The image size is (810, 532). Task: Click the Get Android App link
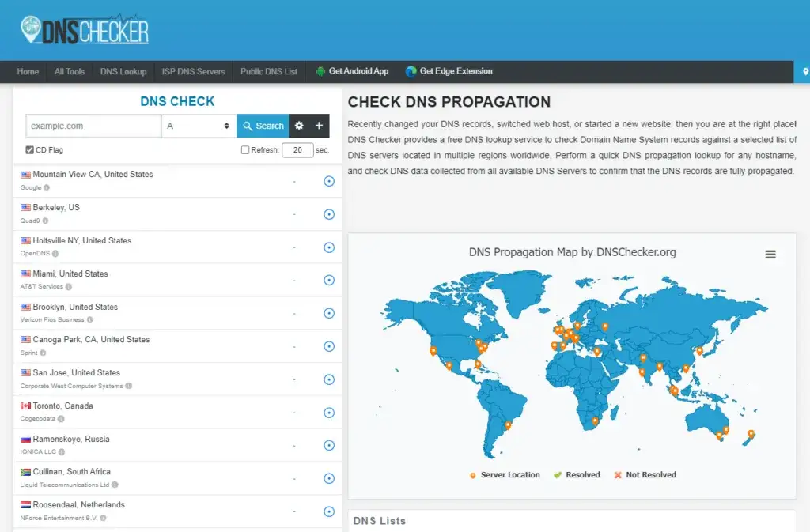click(352, 71)
